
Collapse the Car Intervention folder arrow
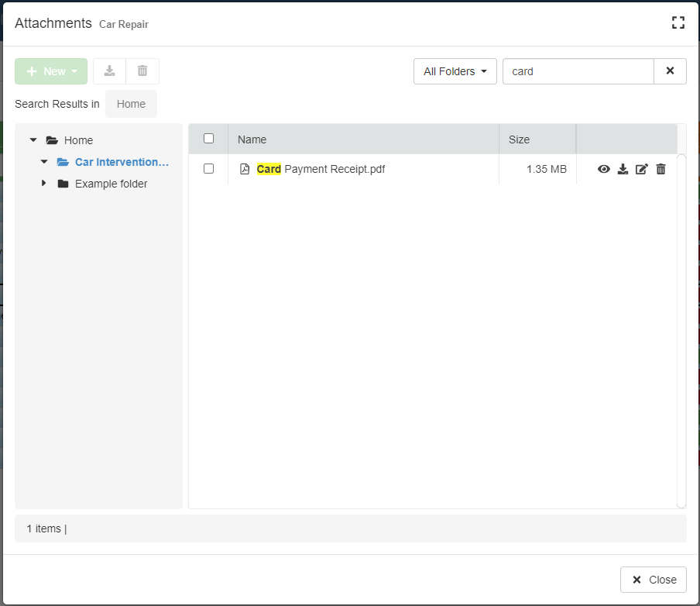tap(44, 162)
